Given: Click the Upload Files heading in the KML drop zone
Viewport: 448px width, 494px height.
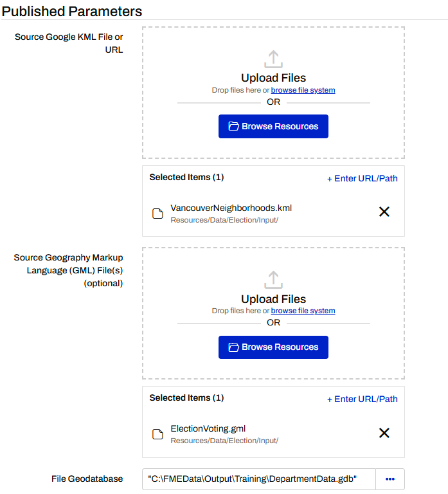Looking at the screenshot, I should click(273, 78).
